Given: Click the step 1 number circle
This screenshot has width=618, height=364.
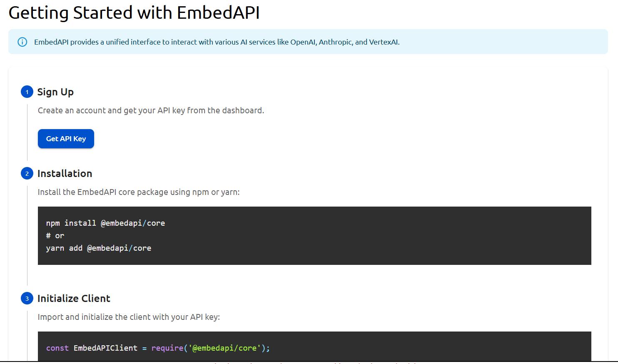Looking at the screenshot, I should pos(27,92).
